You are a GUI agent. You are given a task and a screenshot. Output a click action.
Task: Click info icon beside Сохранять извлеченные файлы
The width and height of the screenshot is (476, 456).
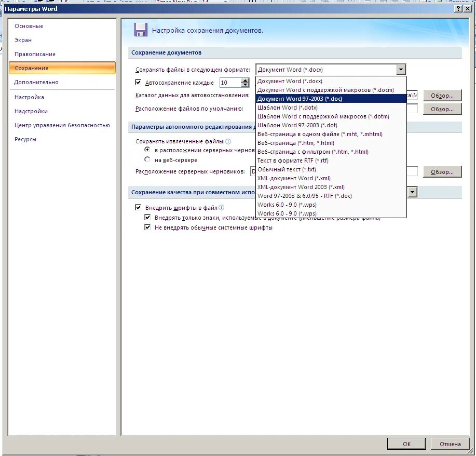(x=228, y=142)
